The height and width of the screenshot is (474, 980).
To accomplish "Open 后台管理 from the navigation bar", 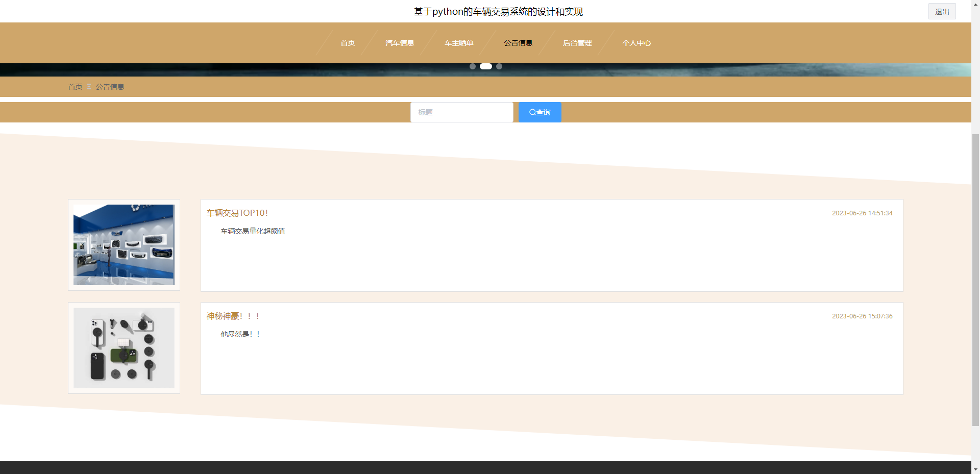I will click(577, 43).
